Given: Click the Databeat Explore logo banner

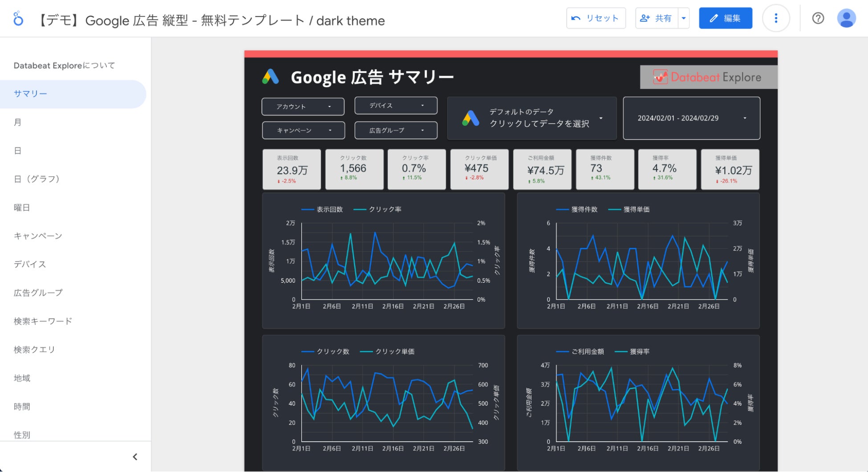Looking at the screenshot, I should pos(709,77).
